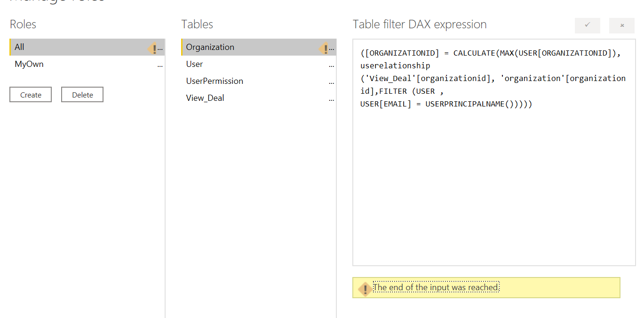Verify the DAX expression with the checkmark
This screenshot has width=644, height=318.
click(587, 25)
